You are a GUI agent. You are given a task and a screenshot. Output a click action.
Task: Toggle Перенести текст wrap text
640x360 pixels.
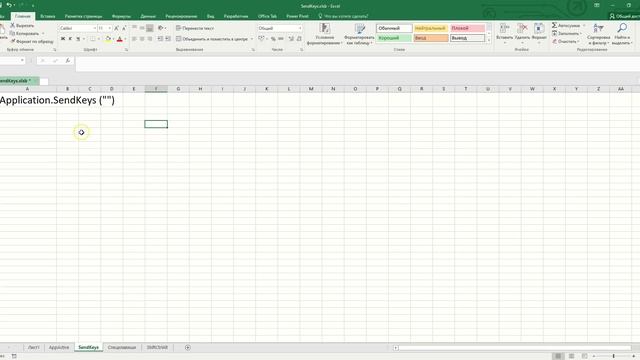(x=195, y=28)
